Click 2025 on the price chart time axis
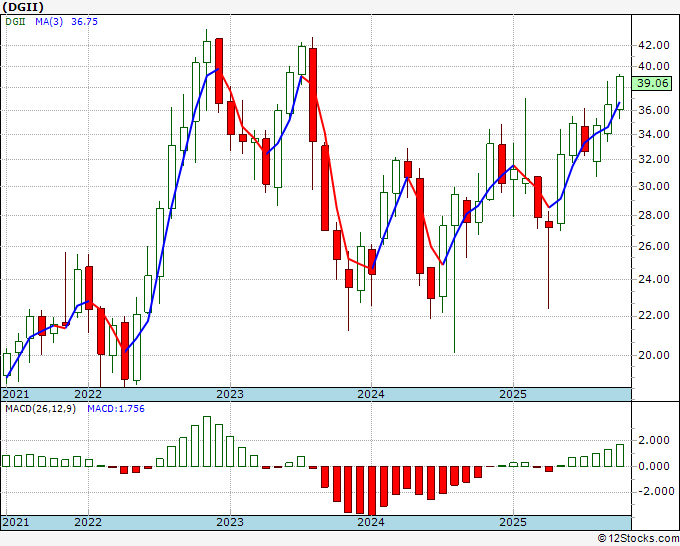This screenshot has height=546, width=680. (513, 394)
